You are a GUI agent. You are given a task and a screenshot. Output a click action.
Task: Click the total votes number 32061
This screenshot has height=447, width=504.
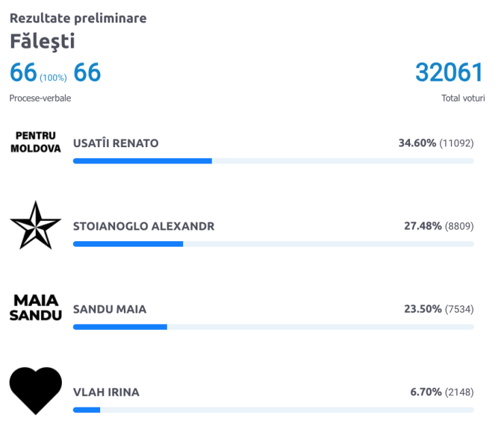tap(450, 72)
